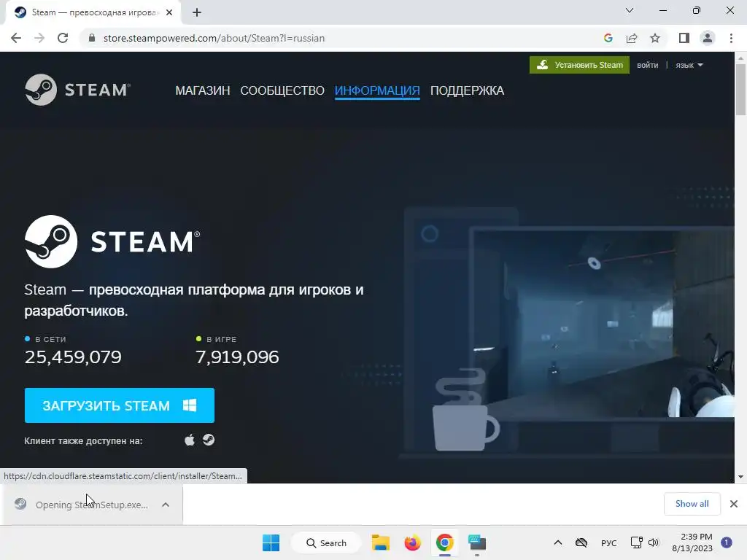Open the МАГАЗИН menu item
This screenshot has width=747, height=560.
pos(203,90)
